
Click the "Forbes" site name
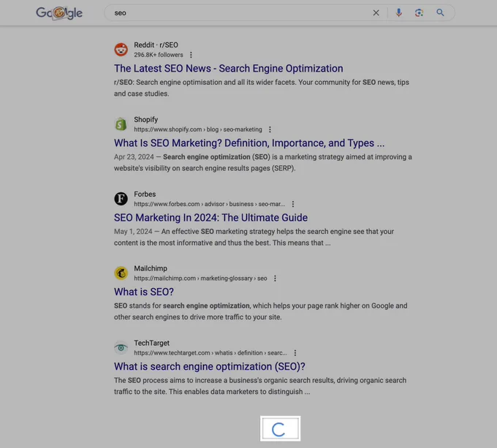coord(145,194)
